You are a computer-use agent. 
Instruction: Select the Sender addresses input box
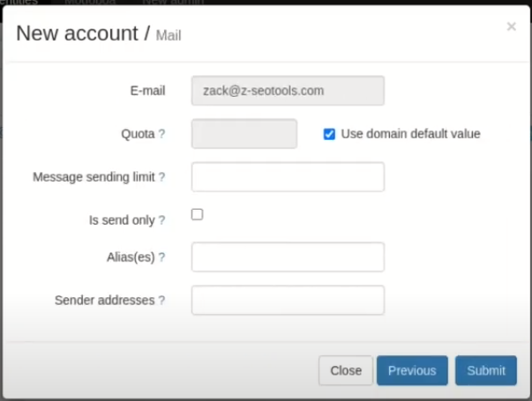288,300
